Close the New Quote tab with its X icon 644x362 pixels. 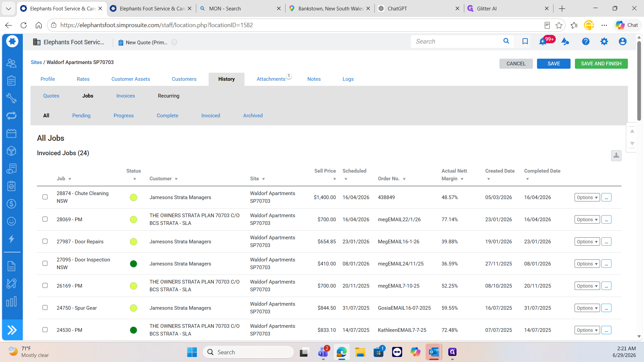(174, 42)
